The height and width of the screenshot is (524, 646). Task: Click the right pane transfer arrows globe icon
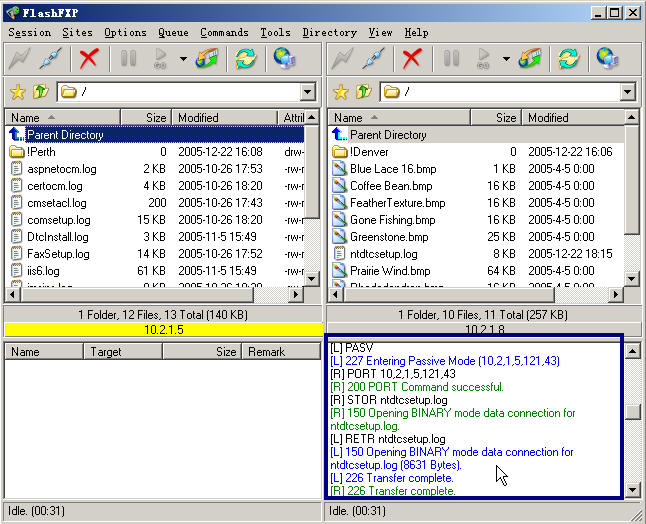(530, 58)
